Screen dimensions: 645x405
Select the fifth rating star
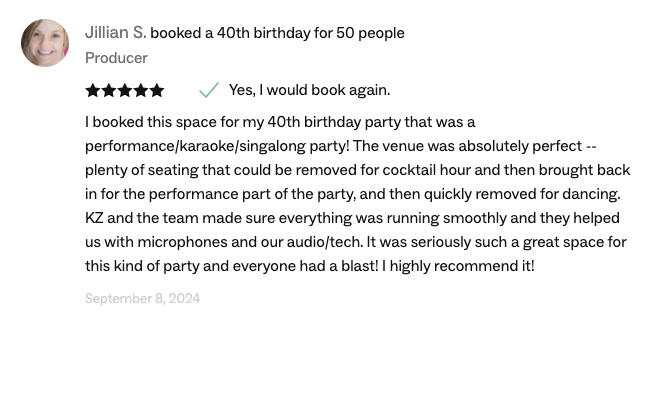pos(157,90)
